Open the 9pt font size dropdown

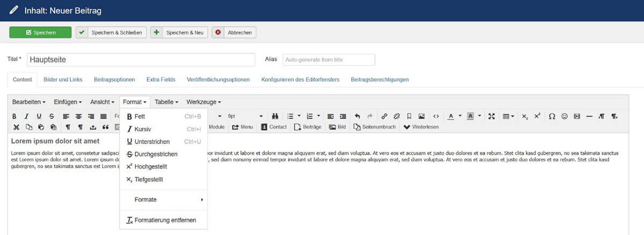pyautogui.click(x=245, y=116)
